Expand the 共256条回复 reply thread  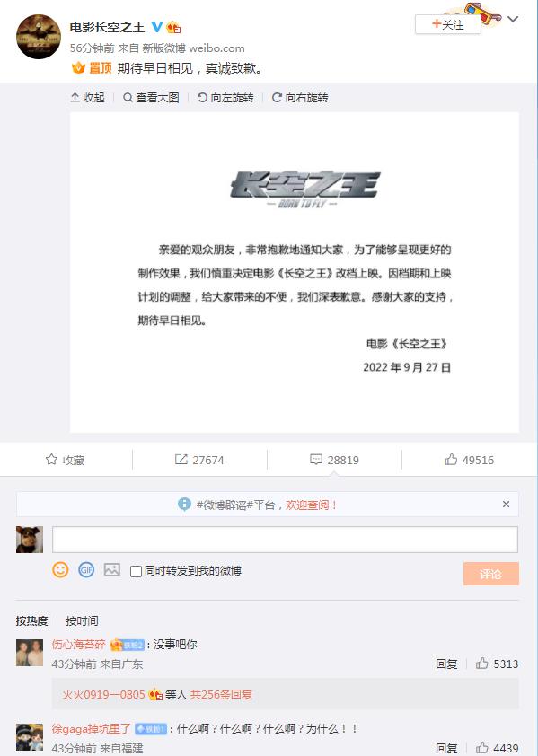pos(221,694)
